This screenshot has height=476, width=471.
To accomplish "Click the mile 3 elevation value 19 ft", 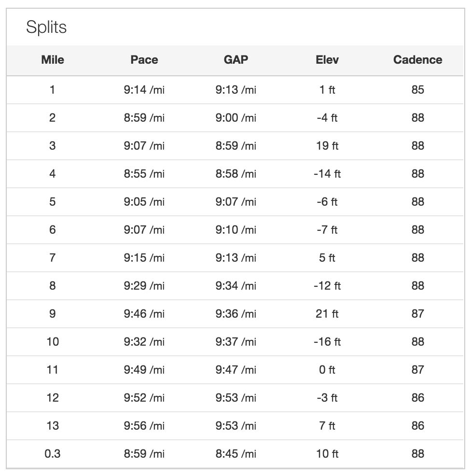I will click(x=327, y=146).
